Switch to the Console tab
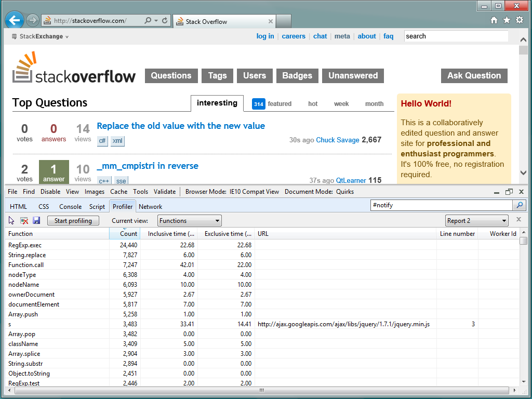 71,207
